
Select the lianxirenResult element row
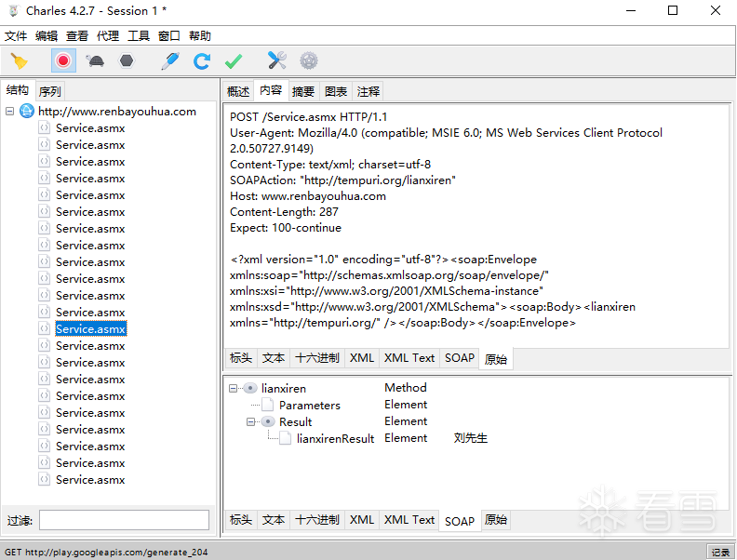point(335,439)
